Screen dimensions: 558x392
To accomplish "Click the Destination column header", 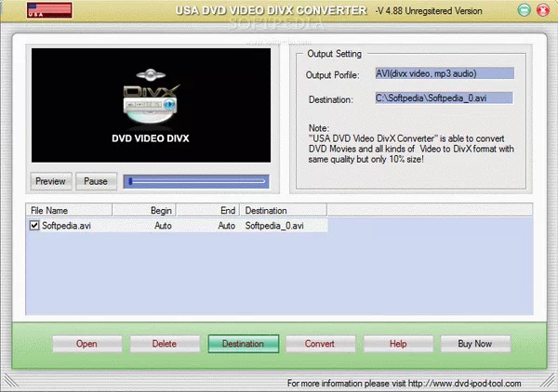I will 284,210.
